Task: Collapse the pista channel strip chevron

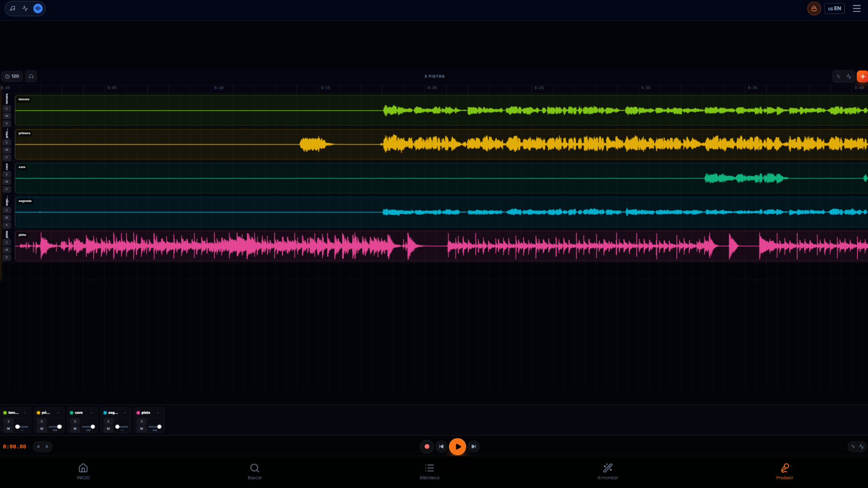Action: (158, 413)
